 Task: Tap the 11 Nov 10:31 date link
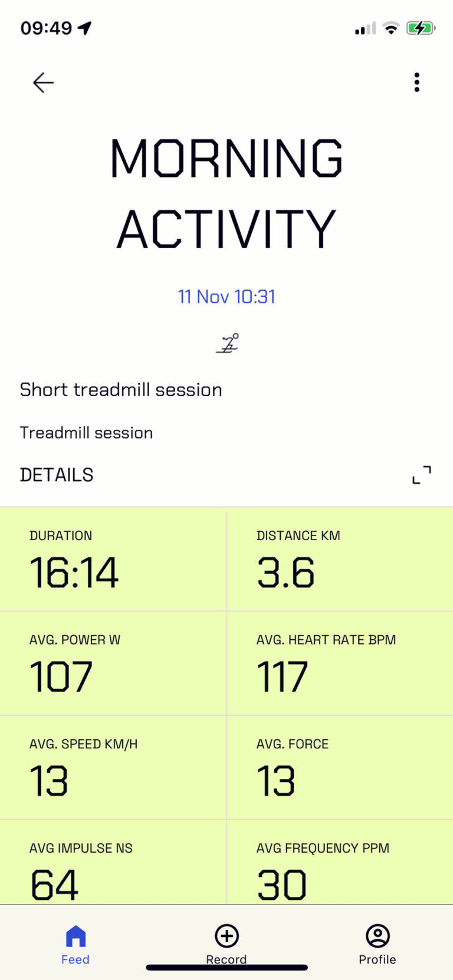click(226, 297)
